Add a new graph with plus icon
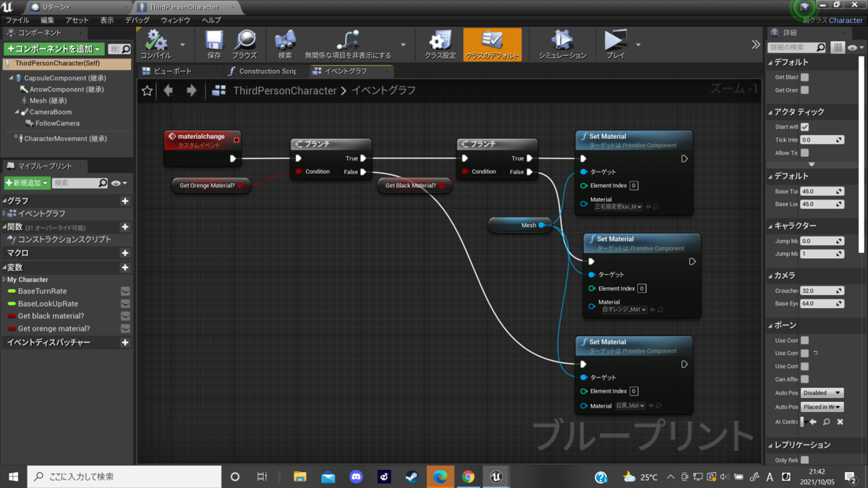Screen dimensions: 868x488 tap(125, 200)
